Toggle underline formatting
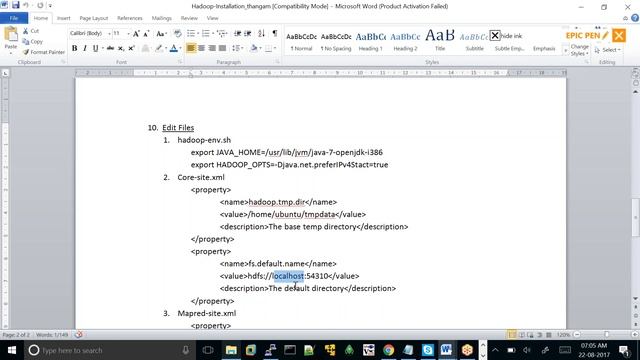 pos(95,48)
